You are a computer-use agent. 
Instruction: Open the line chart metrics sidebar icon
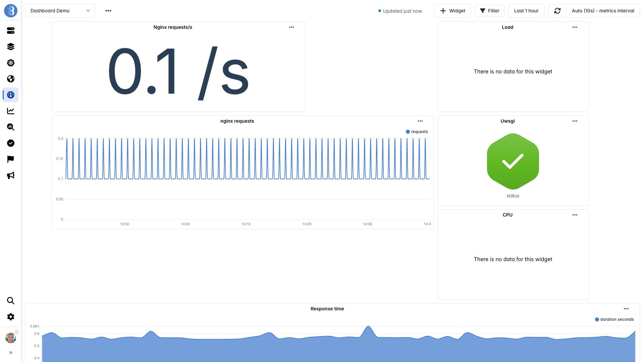pyautogui.click(x=11, y=111)
